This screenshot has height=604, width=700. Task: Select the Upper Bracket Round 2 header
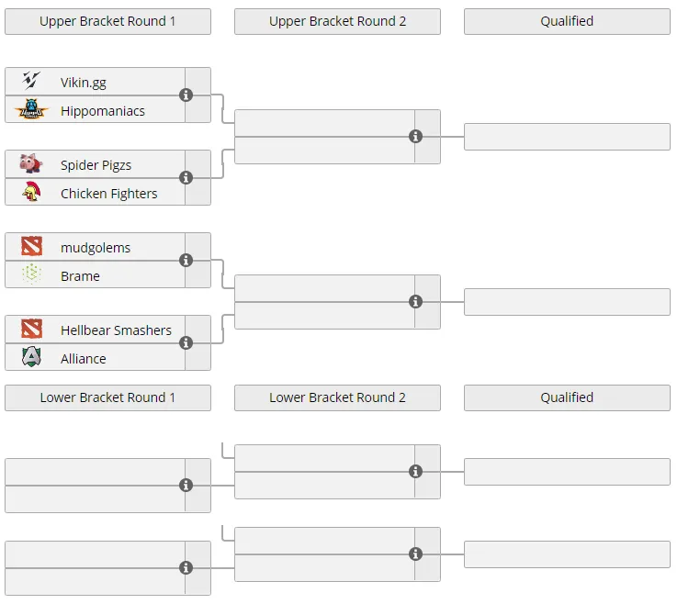click(337, 21)
